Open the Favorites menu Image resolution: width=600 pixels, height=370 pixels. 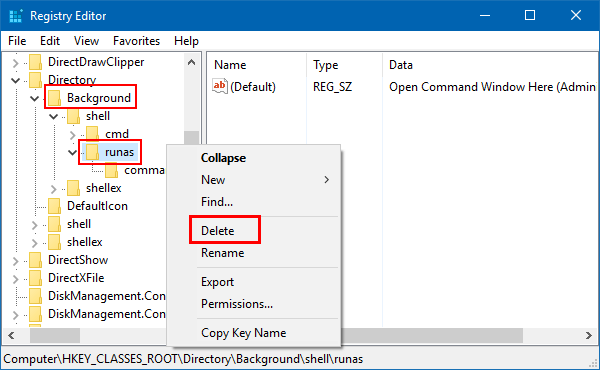click(137, 41)
